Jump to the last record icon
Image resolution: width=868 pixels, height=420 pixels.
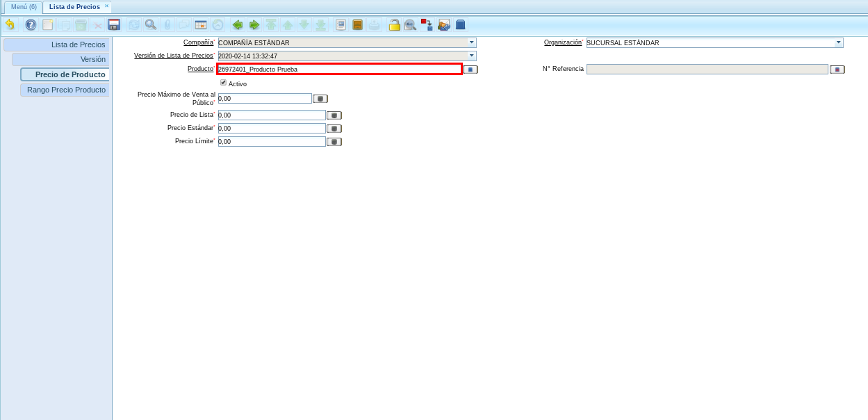320,24
